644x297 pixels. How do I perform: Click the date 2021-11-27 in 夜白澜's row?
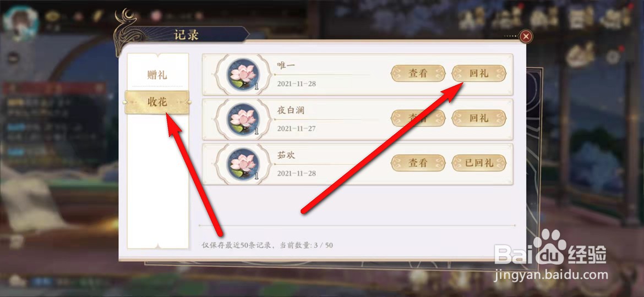coord(297,128)
